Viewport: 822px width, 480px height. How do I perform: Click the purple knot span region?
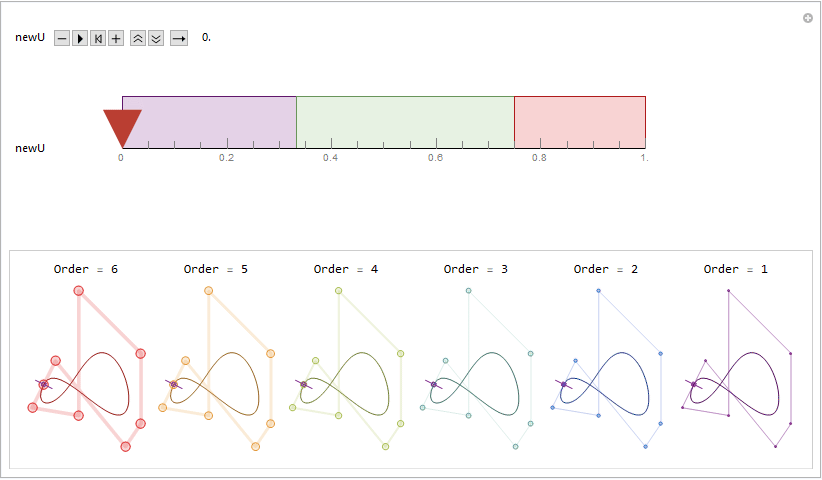point(209,122)
